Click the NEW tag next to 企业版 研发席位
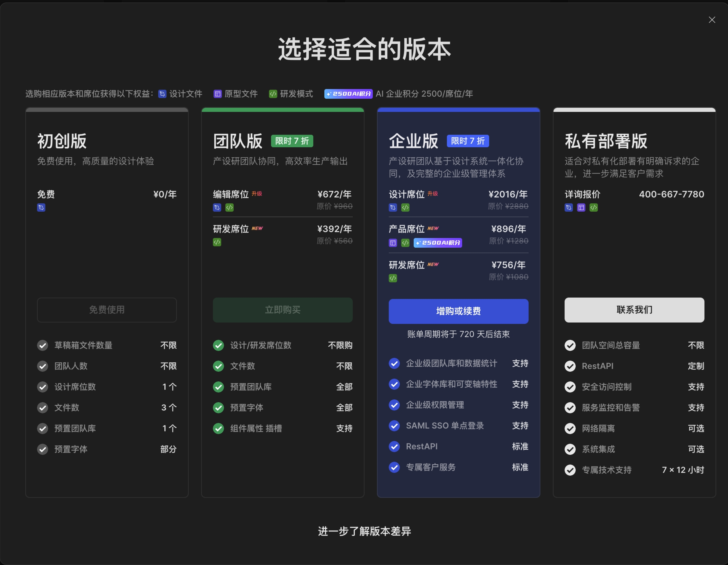This screenshot has width=728, height=565. click(433, 265)
